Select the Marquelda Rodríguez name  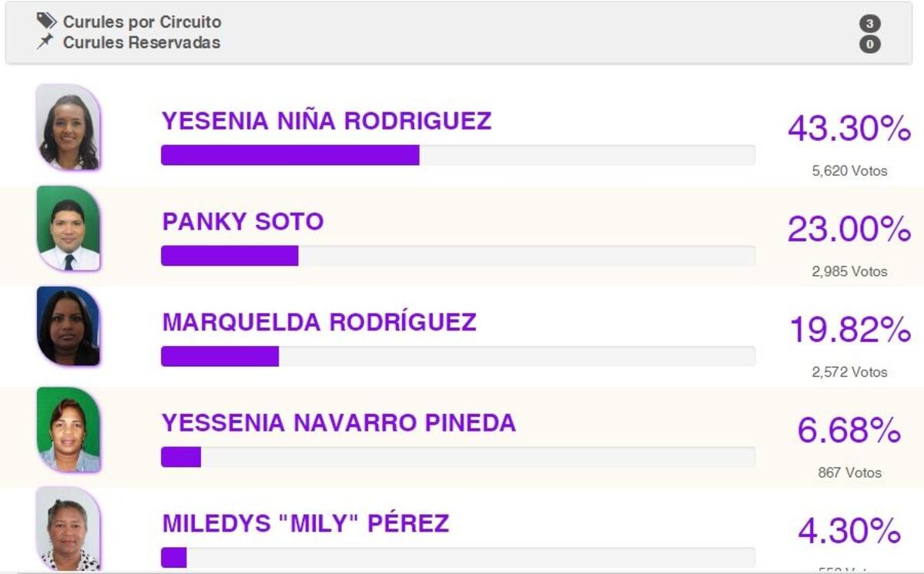click(319, 322)
